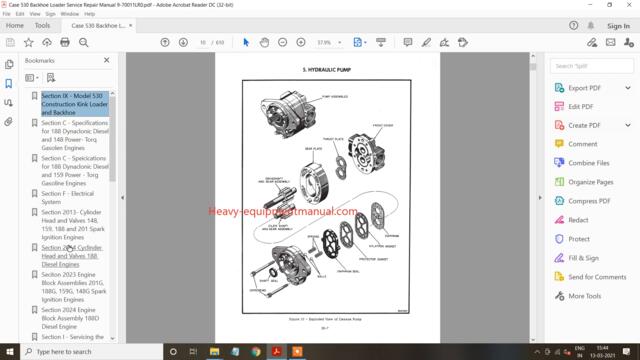The width and height of the screenshot is (640, 360).
Task: Collapse the left navigation pane arrow
Action: [x=122, y=198]
